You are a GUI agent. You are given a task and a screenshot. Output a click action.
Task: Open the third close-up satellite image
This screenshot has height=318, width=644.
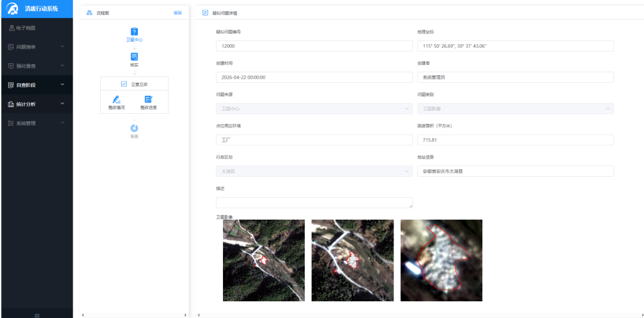441,261
